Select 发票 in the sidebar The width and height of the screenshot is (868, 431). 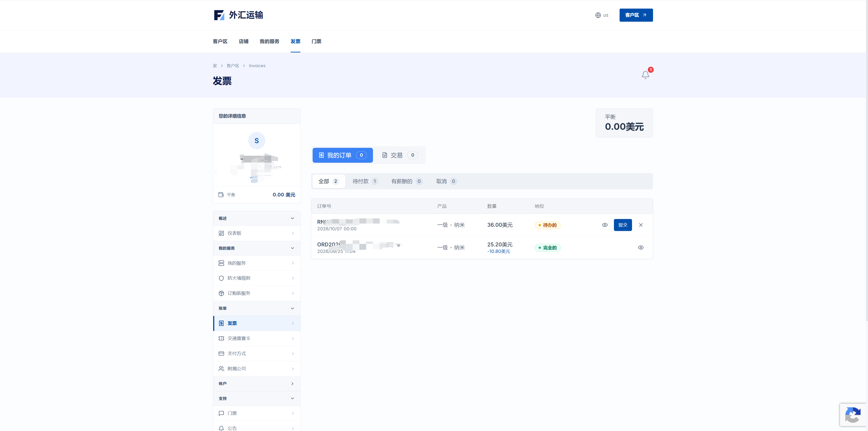coord(257,323)
